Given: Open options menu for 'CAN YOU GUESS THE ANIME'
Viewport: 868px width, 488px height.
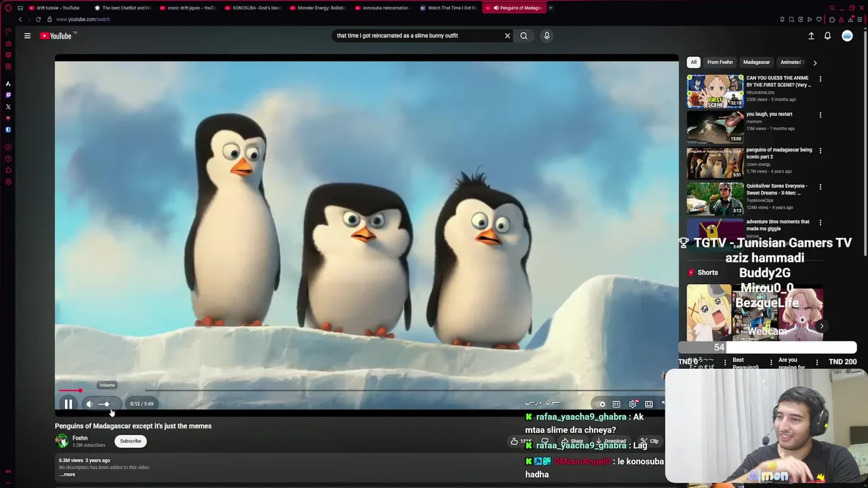Looking at the screenshot, I should 820,79.
